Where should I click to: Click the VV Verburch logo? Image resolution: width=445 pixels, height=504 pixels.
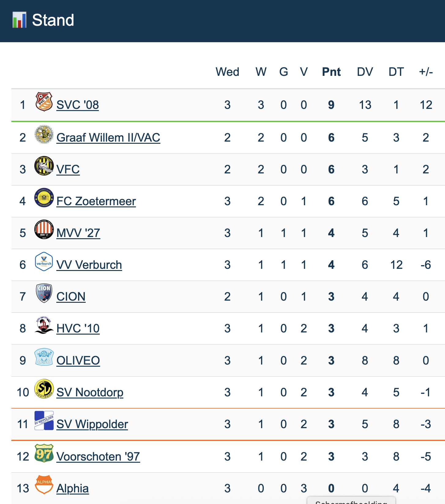pos(44,261)
